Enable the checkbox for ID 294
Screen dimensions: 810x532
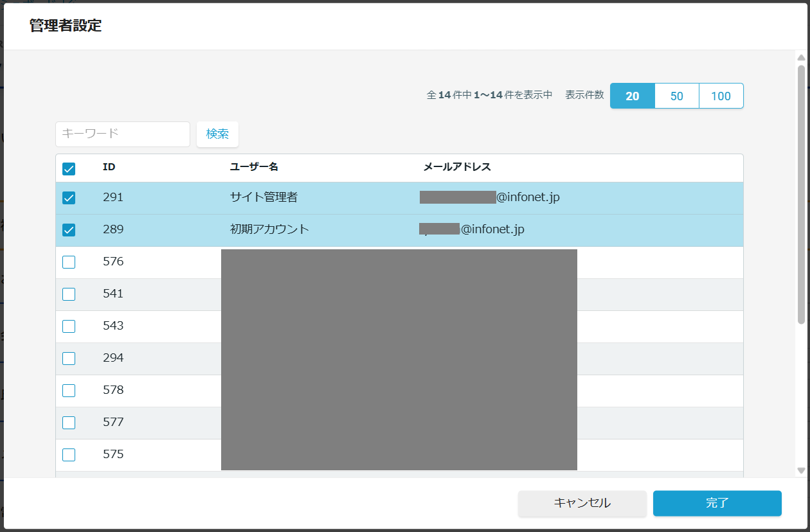[69, 359]
